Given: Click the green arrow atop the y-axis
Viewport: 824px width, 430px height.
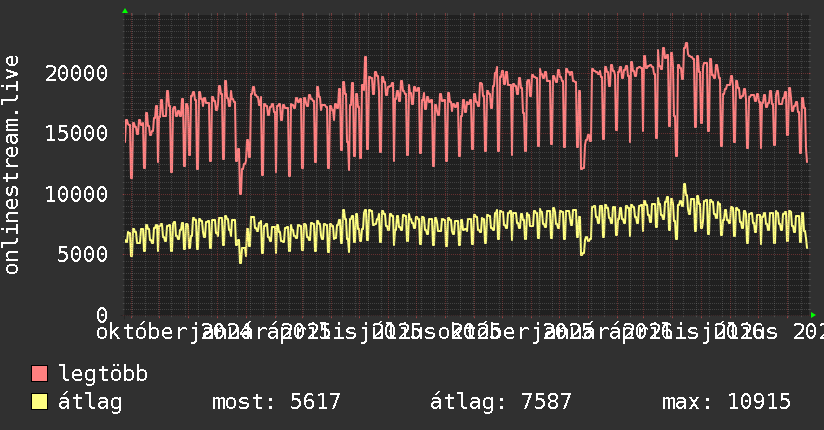Looking at the screenshot, I should pyautogui.click(x=125, y=11).
